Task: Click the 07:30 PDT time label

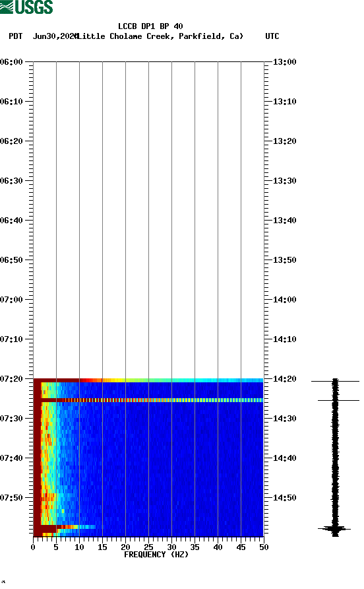Action: tap(12, 419)
